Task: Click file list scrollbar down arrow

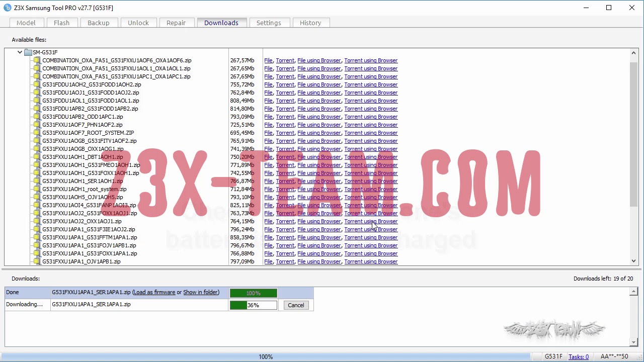Action: tap(634, 261)
